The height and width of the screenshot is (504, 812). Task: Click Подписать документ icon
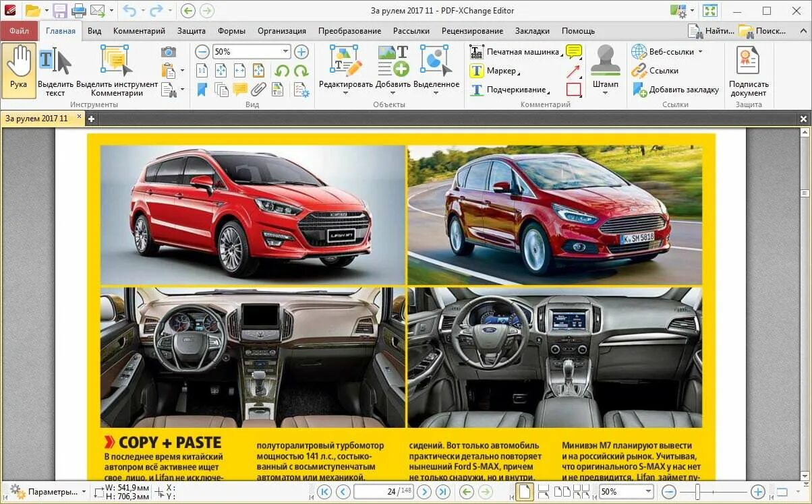point(748,70)
